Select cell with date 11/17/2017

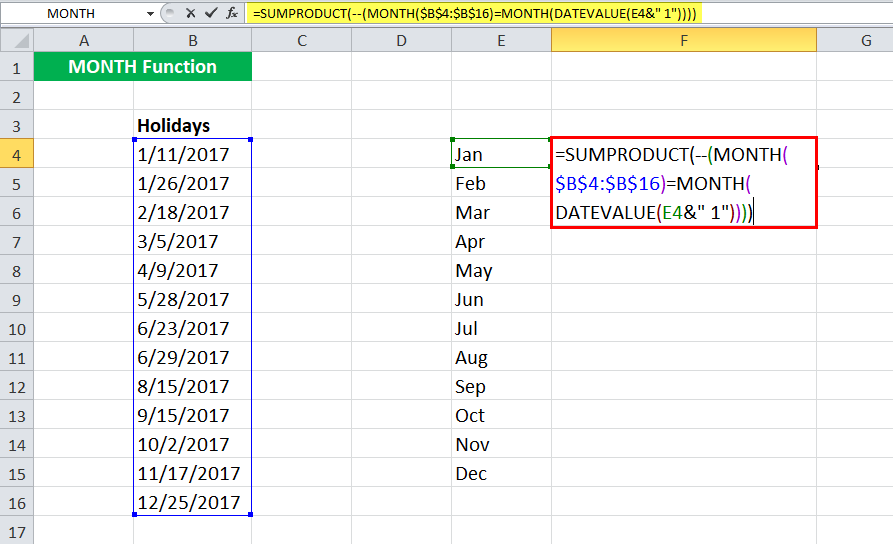[x=192, y=473]
